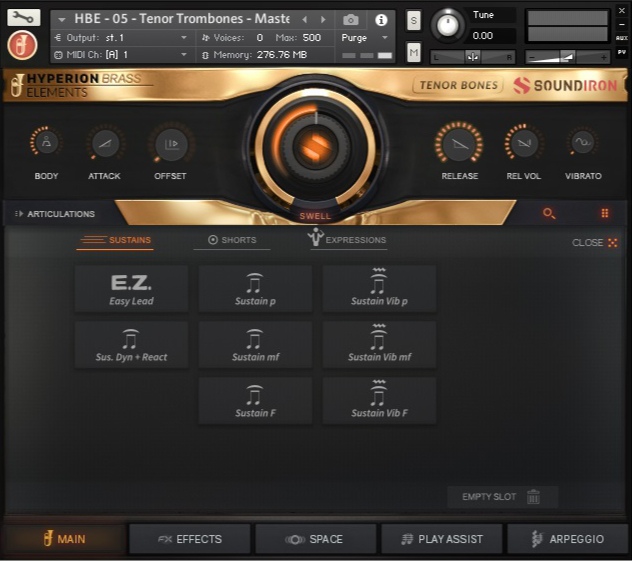Image resolution: width=632 pixels, height=561 pixels.
Task: Open the instrument info icon
Action: coord(381,19)
